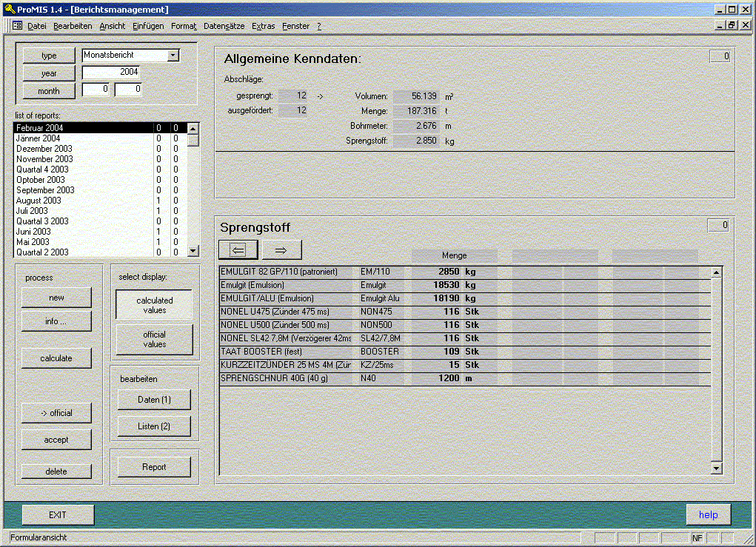Open the Datensätze menu
The height and width of the screenshot is (547, 756).
point(224,26)
